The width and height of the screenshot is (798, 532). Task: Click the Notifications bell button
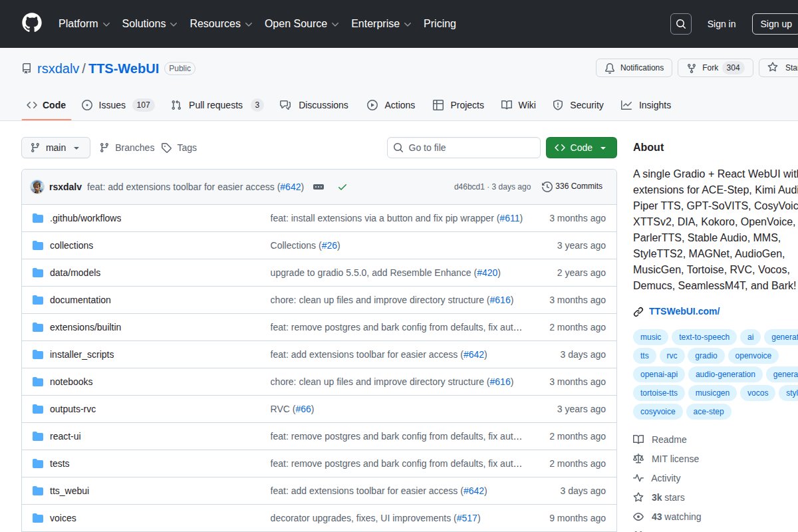coord(634,68)
